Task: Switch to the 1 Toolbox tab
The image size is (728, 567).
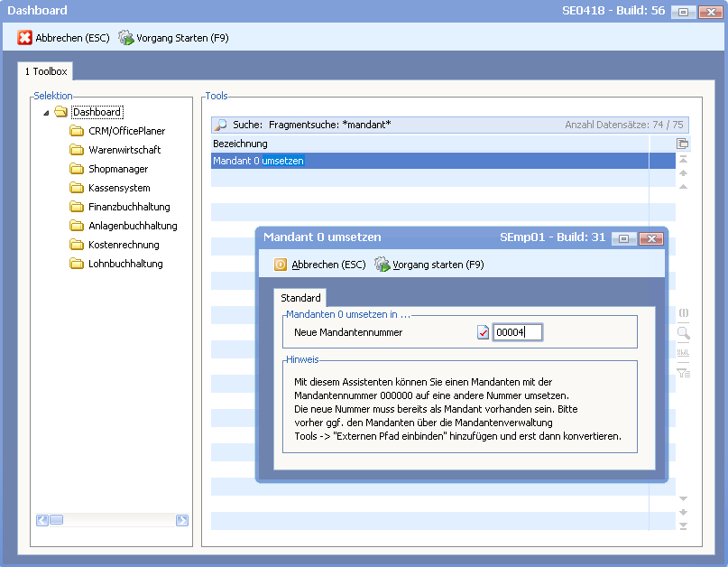Action: point(46,71)
